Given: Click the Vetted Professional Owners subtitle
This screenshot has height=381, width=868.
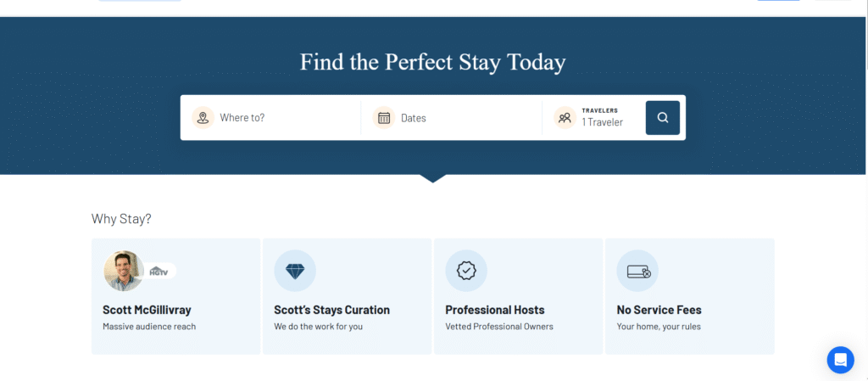Looking at the screenshot, I should click(x=499, y=326).
